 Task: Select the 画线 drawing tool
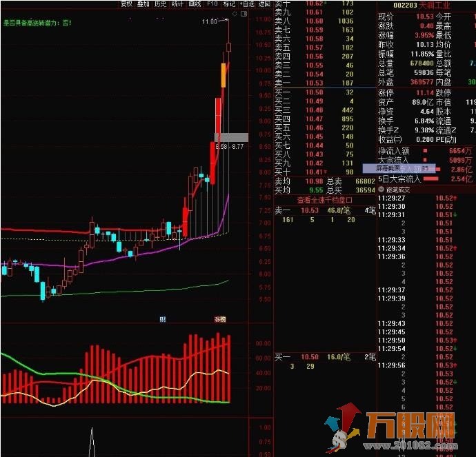(195, 3)
